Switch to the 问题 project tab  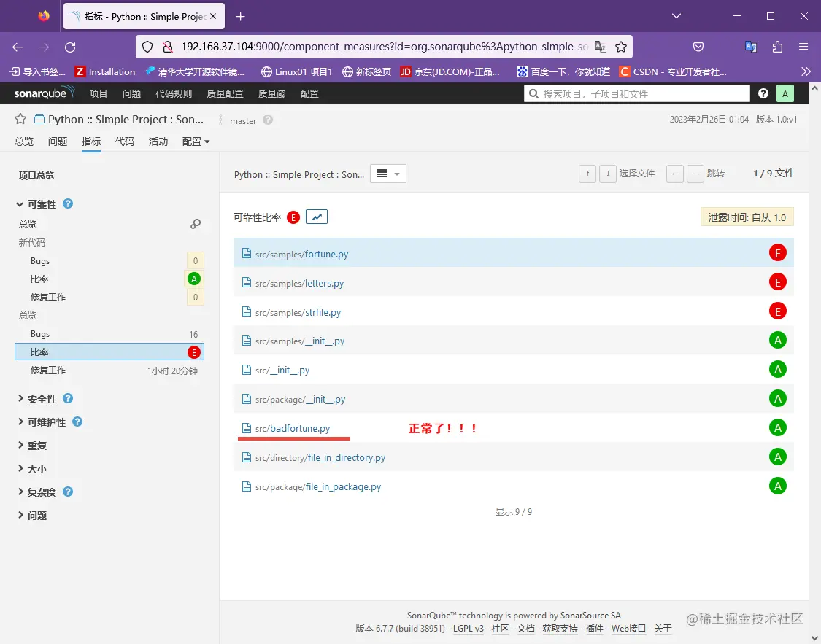[58, 141]
